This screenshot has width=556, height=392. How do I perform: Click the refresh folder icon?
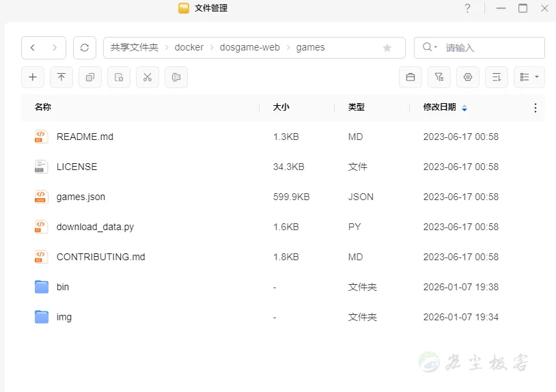84,48
